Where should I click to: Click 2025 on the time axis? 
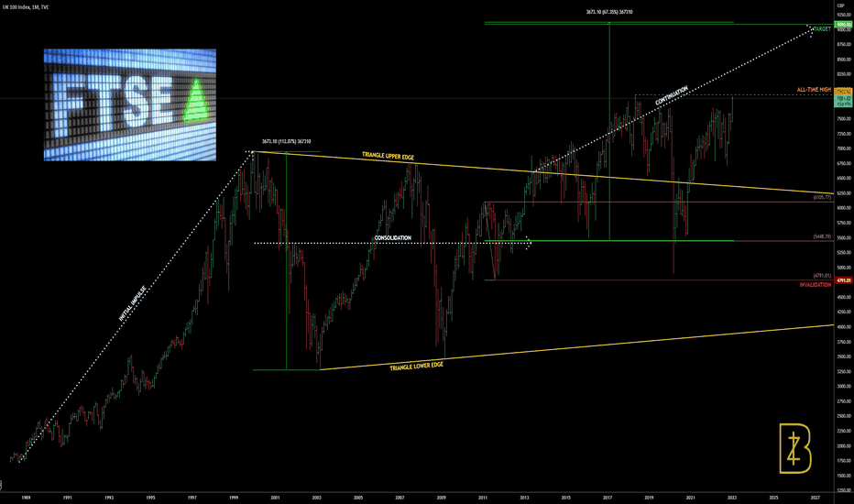click(773, 498)
